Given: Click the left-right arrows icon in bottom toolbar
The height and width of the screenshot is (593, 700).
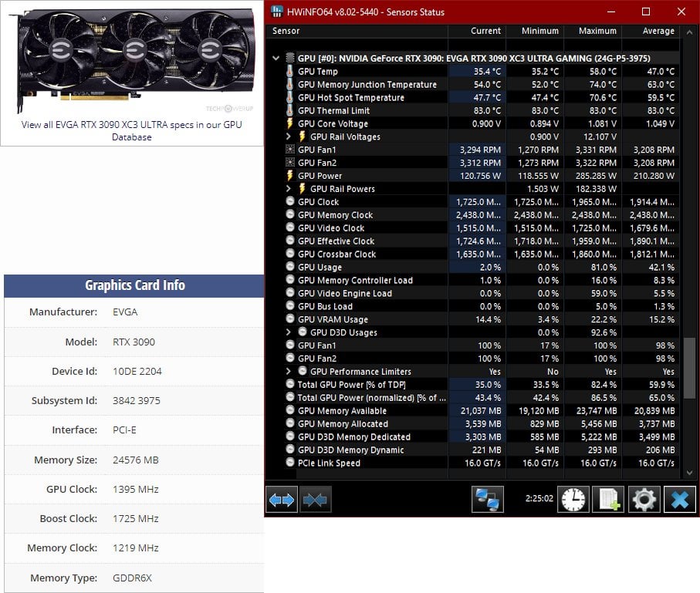Looking at the screenshot, I should 282,499.
